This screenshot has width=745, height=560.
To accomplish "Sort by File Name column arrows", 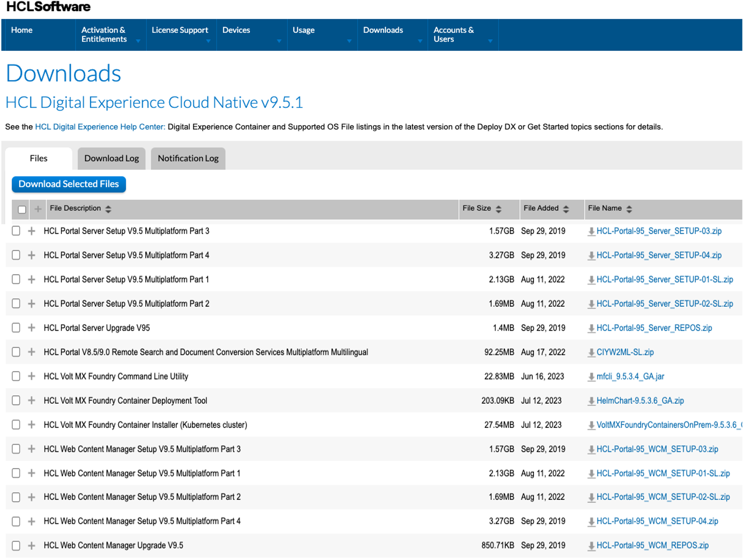I will pyautogui.click(x=629, y=209).
